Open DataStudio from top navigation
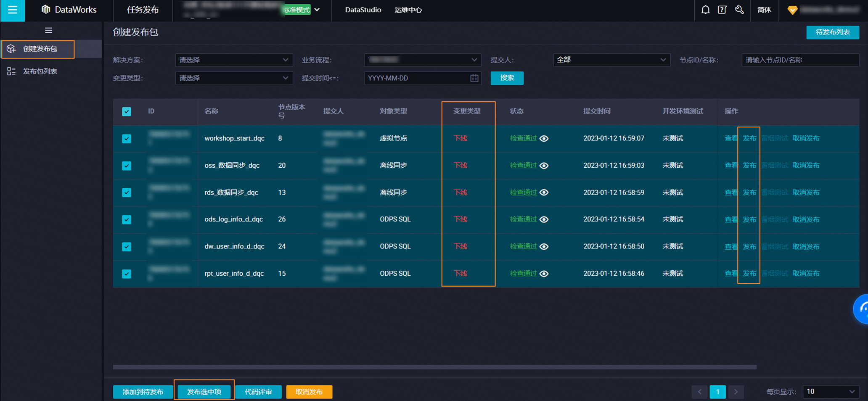 (363, 10)
